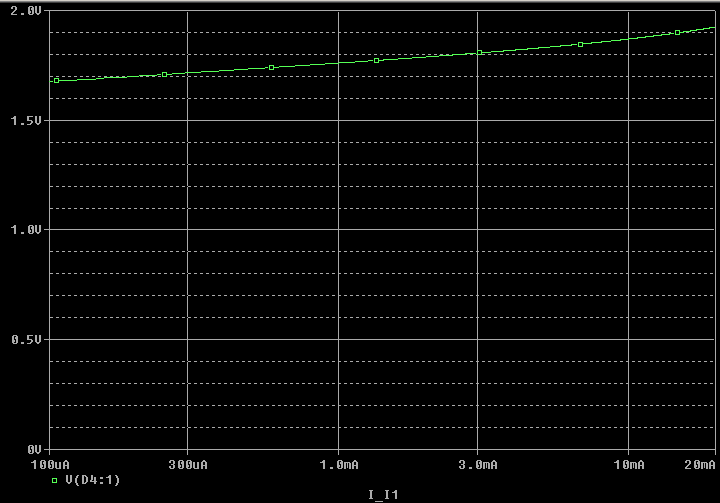Click the 1.5V y-axis label
The width and height of the screenshot is (720, 503).
pos(26,121)
